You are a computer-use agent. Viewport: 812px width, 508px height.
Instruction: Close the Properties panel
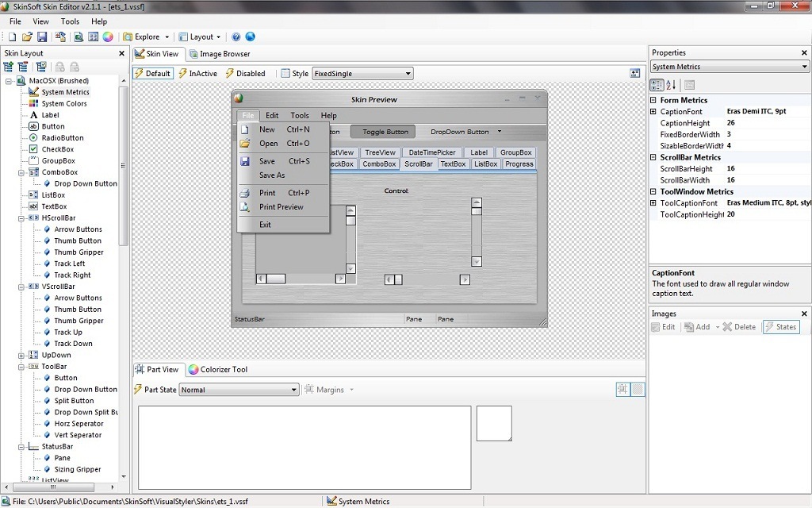(804, 53)
